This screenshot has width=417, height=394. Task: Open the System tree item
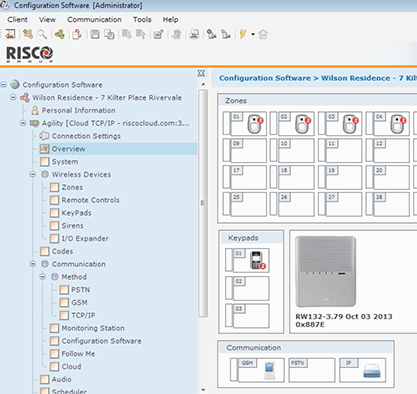[65, 162]
